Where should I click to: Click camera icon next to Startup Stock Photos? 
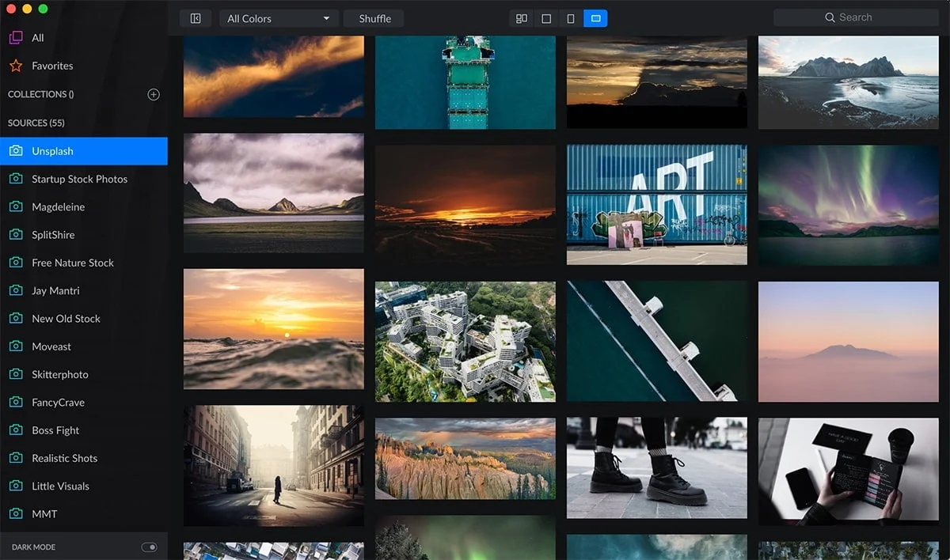(x=16, y=179)
